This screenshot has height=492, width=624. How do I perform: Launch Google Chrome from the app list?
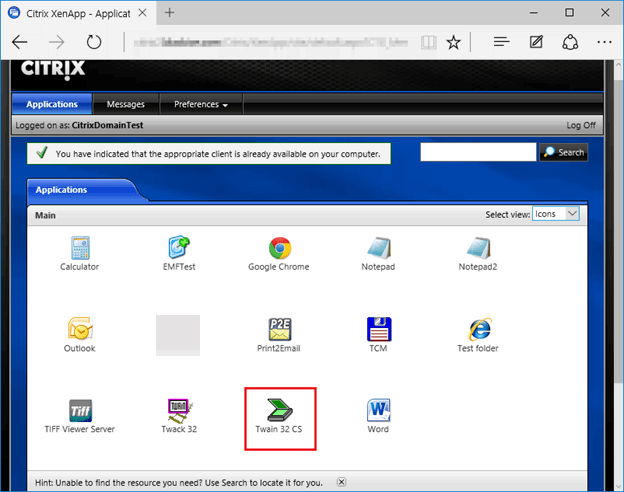(279, 253)
